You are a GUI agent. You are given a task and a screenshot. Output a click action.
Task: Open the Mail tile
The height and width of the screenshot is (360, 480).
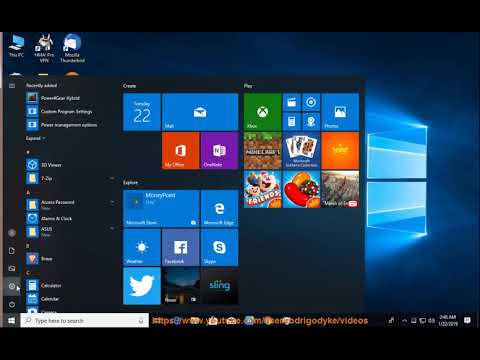[x=200, y=112]
